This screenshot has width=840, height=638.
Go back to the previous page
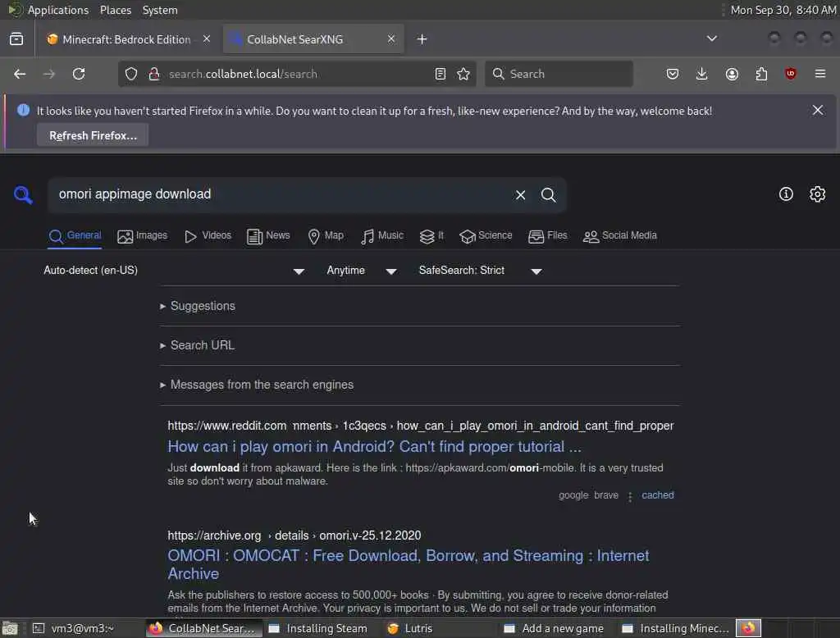(x=20, y=74)
